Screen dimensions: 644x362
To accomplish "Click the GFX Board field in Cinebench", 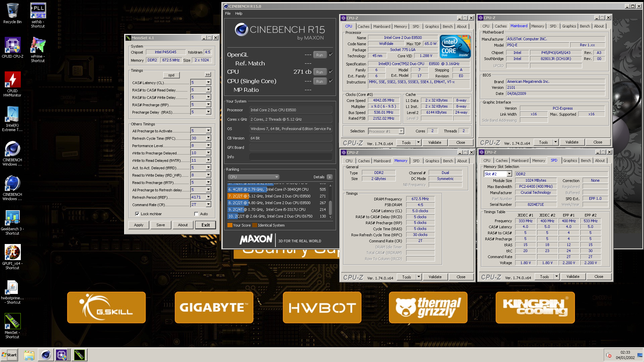I will coord(290,147).
